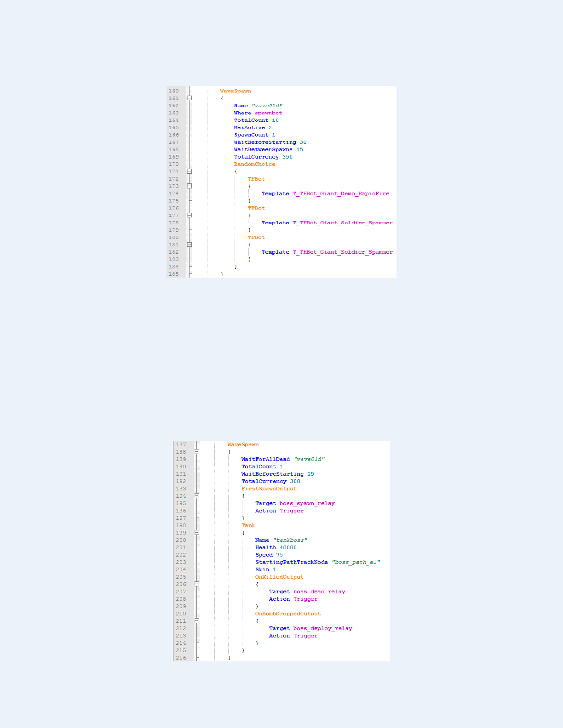
Task: Click the "wave01d" string on line 162
Action: (x=267, y=106)
